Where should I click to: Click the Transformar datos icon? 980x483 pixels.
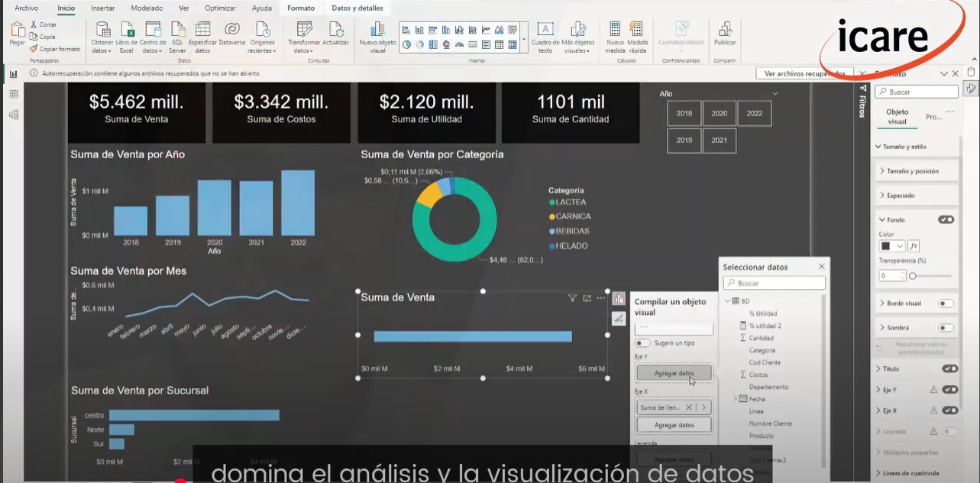(x=304, y=31)
